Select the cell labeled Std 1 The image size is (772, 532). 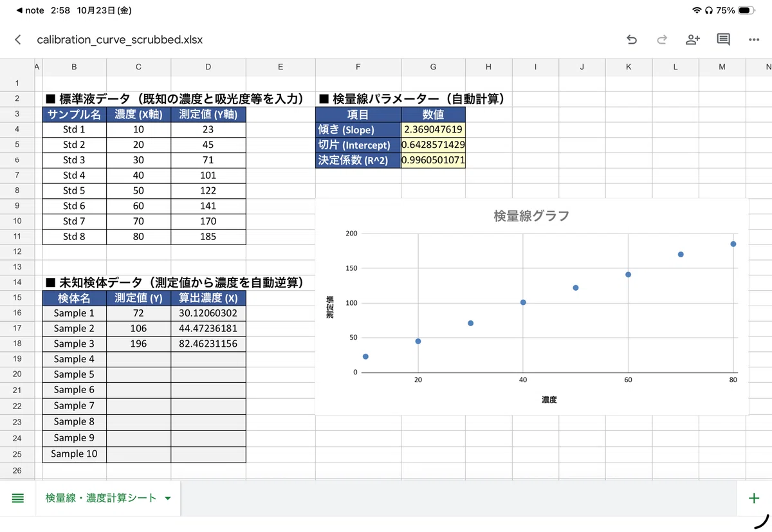(75, 129)
